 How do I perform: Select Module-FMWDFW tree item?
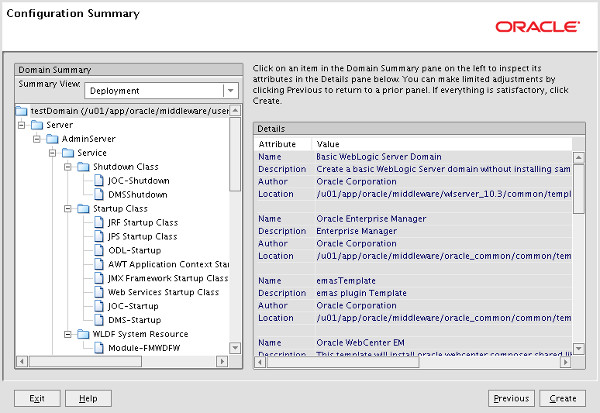(x=144, y=348)
